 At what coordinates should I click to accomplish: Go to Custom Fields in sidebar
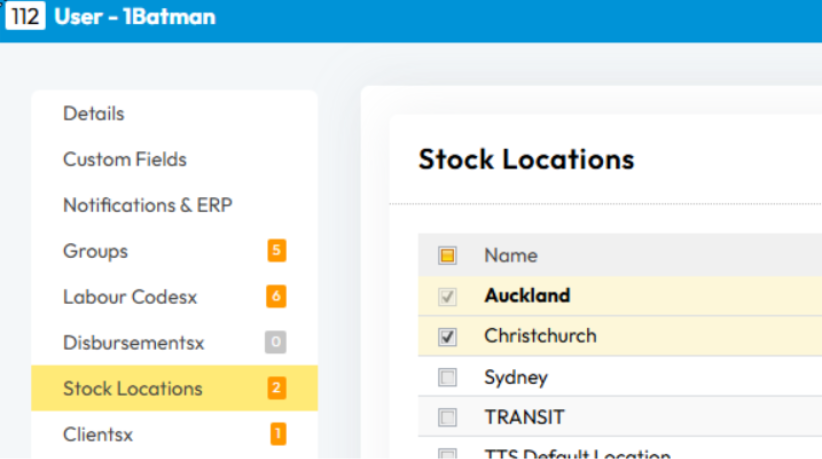click(x=125, y=160)
